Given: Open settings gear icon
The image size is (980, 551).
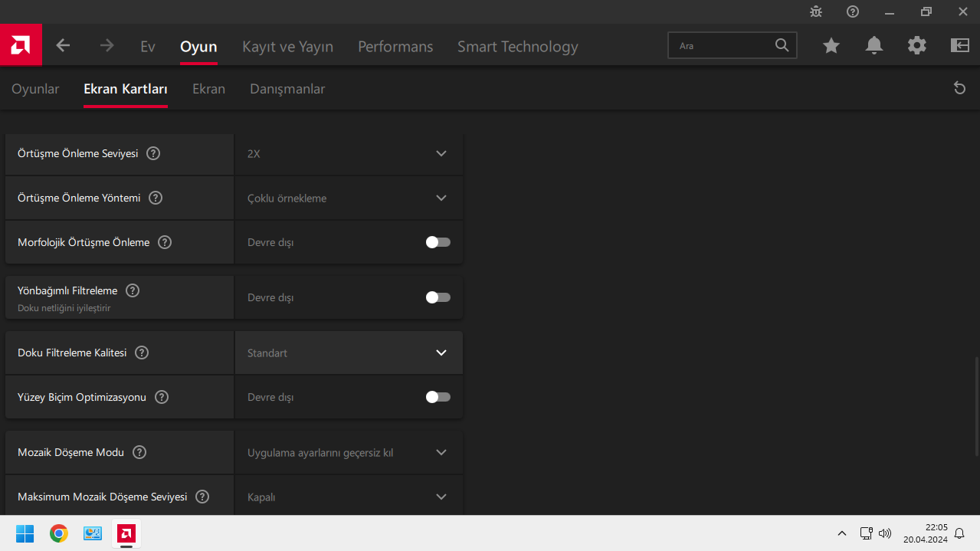Looking at the screenshot, I should point(917,46).
